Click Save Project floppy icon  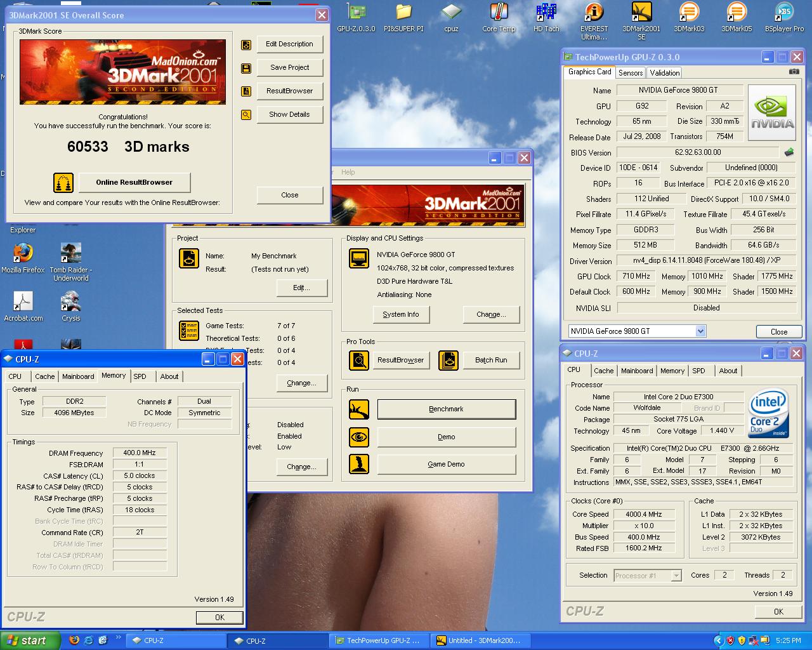point(246,68)
